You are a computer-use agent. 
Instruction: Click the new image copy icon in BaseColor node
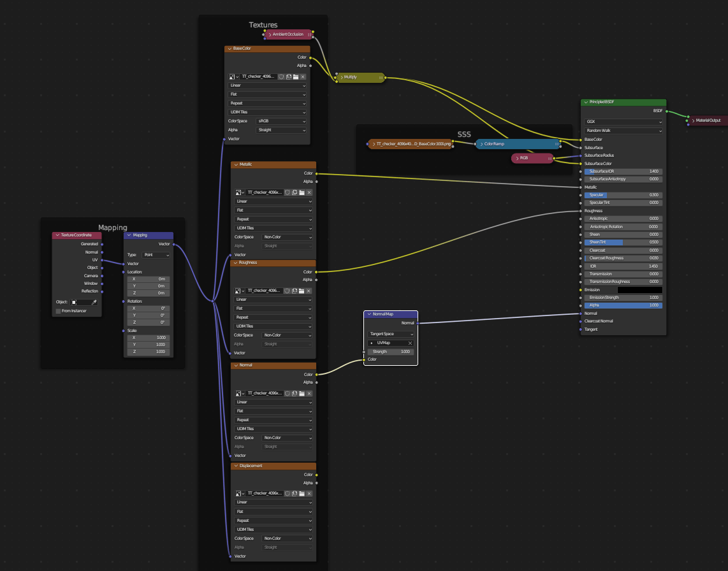tap(289, 76)
